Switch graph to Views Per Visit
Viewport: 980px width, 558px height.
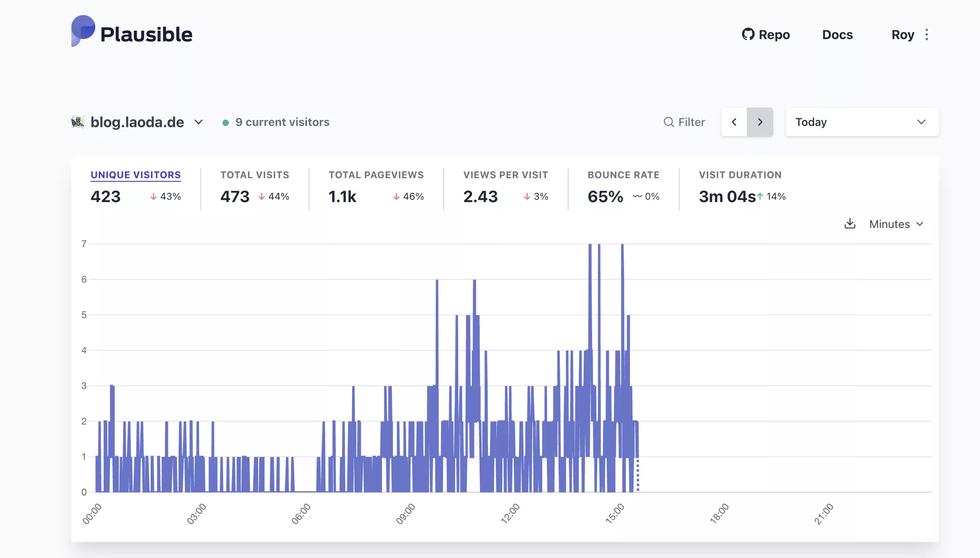[505, 175]
